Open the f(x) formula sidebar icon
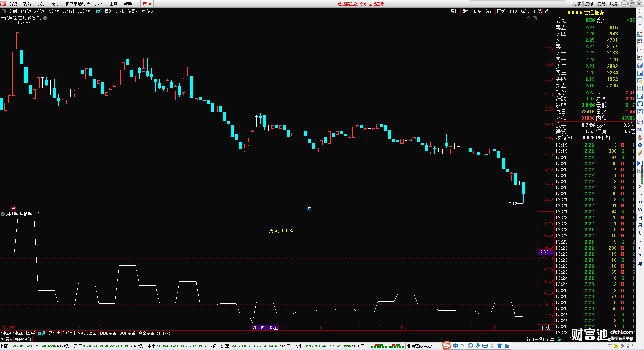This screenshot has height=350, width=644. pyautogui.click(x=640, y=104)
